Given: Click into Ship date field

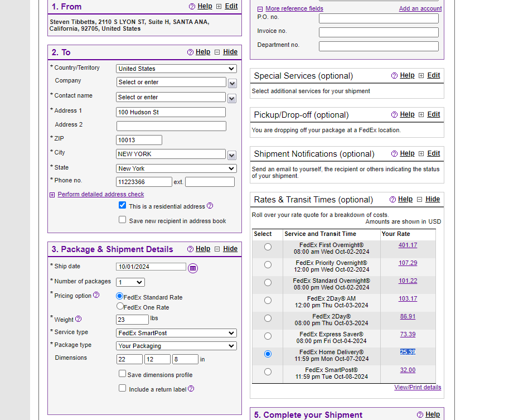Looking at the screenshot, I should tap(151, 267).
